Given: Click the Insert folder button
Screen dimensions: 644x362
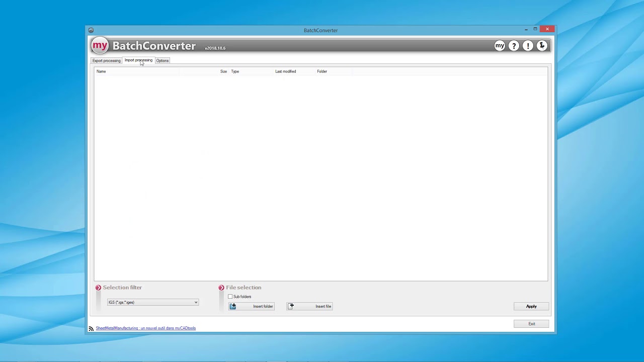Looking at the screenshot, I should [x=252, y=306].
